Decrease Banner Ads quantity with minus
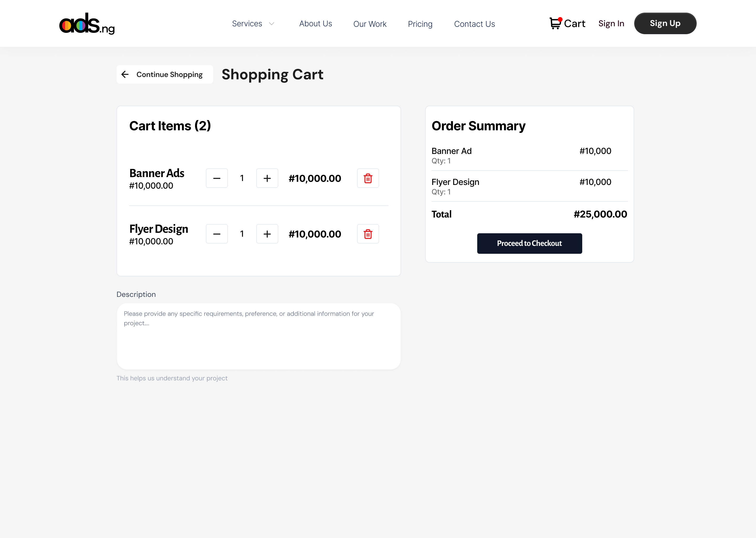The height and width of the screenshot is (538, 756). 217,178
